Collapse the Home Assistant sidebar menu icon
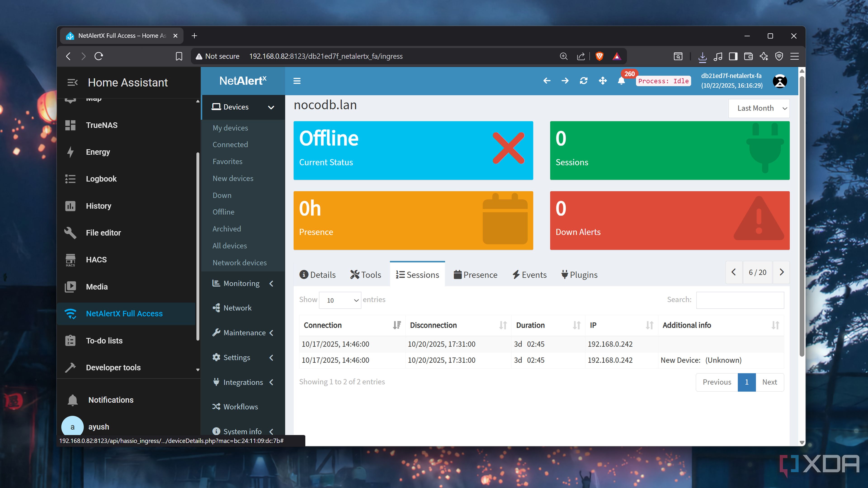868x488 pixels. (x=72, y=82)
